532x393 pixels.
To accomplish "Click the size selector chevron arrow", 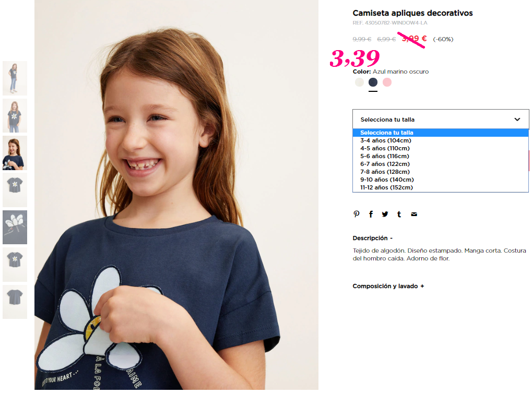I will (x=517, y=120).
